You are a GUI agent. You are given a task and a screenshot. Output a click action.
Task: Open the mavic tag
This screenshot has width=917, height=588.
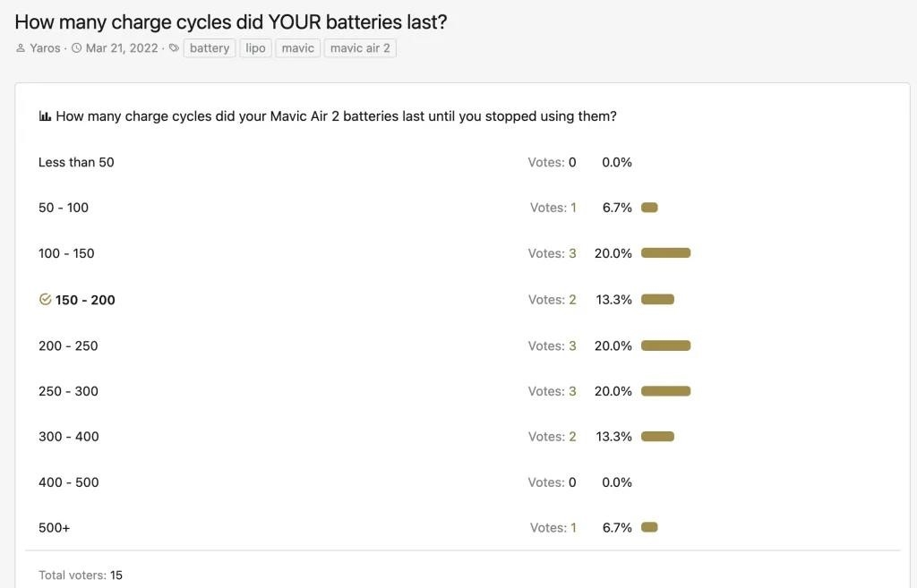297,48
